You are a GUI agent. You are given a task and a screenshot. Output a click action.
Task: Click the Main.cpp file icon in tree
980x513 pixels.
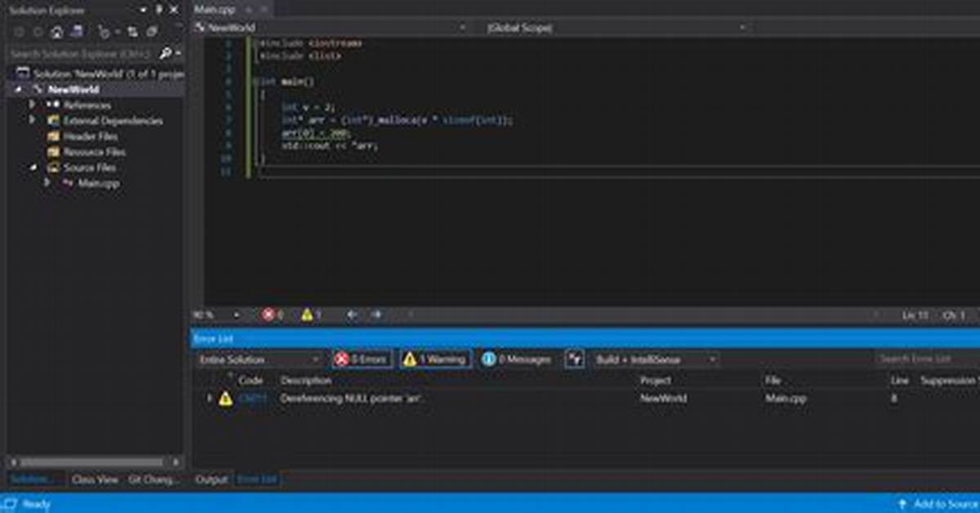coord(67,183)
